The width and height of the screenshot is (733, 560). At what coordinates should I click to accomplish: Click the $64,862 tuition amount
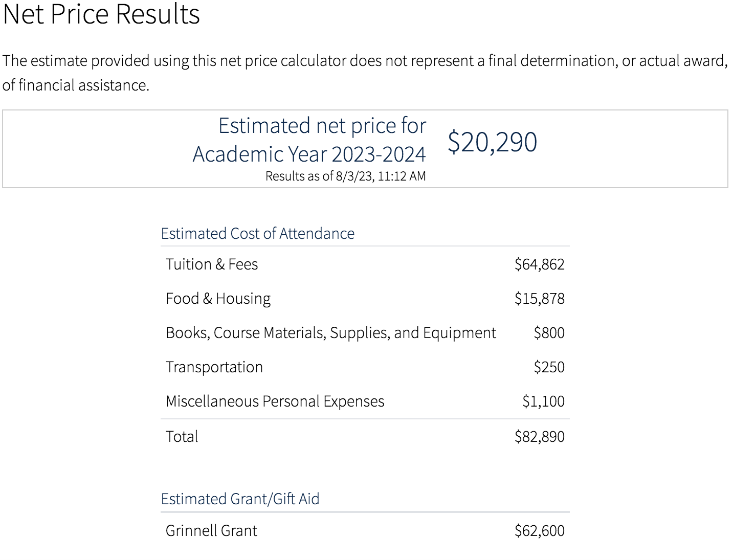[x=539, y=264]
